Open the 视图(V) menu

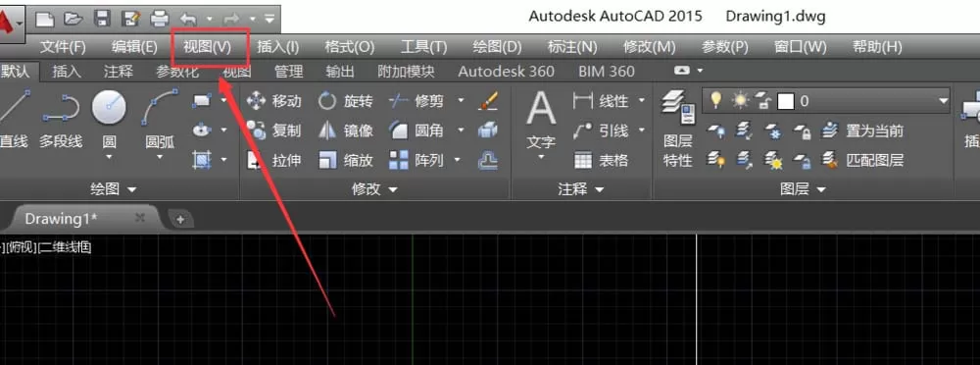click(207, 47)
